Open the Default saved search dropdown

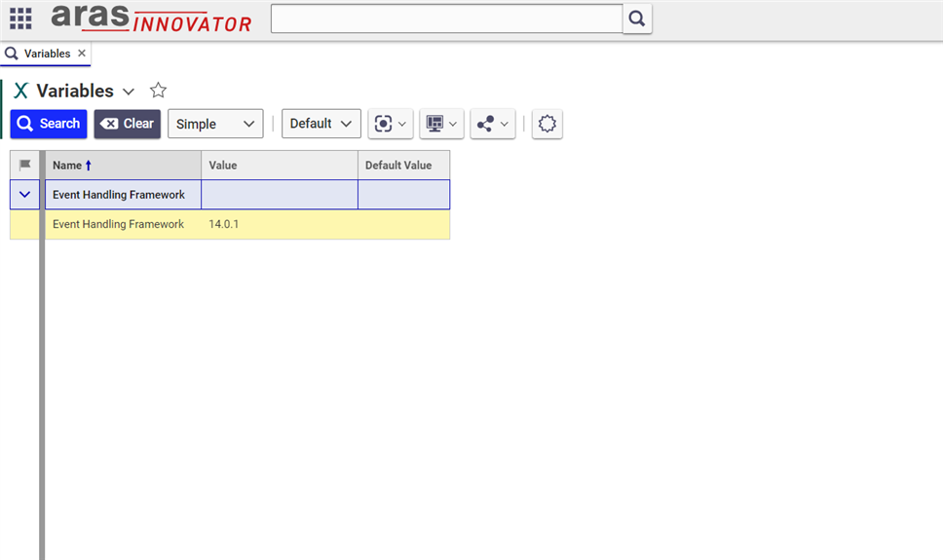tap(321, 124)
